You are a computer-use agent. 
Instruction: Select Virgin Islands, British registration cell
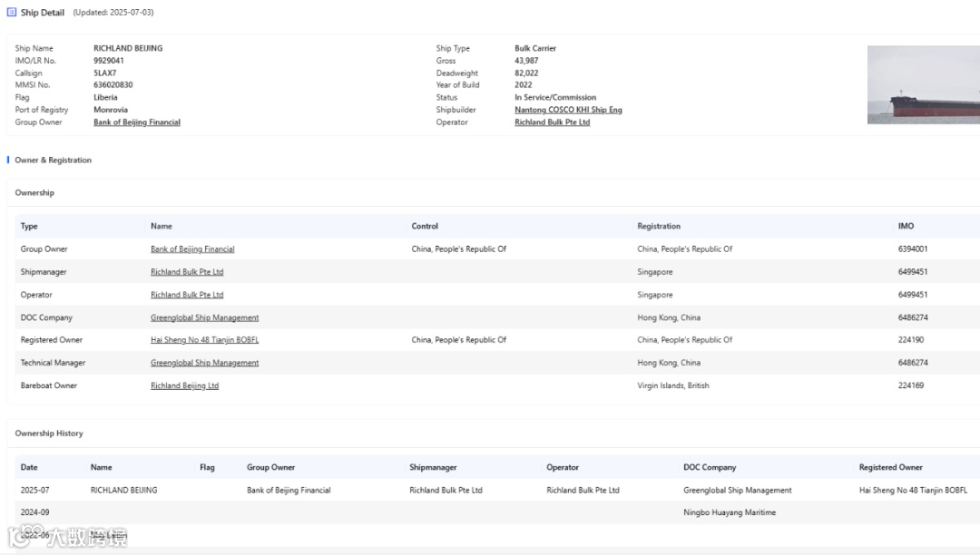673,385
